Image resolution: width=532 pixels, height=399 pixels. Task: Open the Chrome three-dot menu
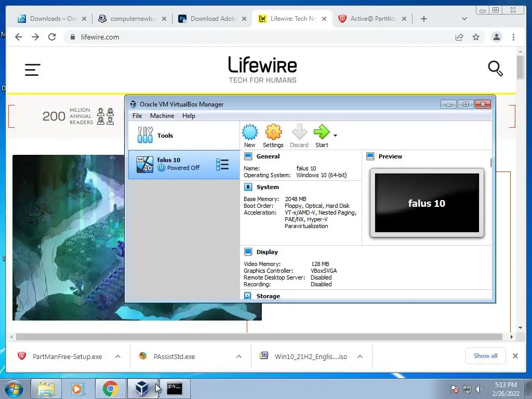(513, 37)
